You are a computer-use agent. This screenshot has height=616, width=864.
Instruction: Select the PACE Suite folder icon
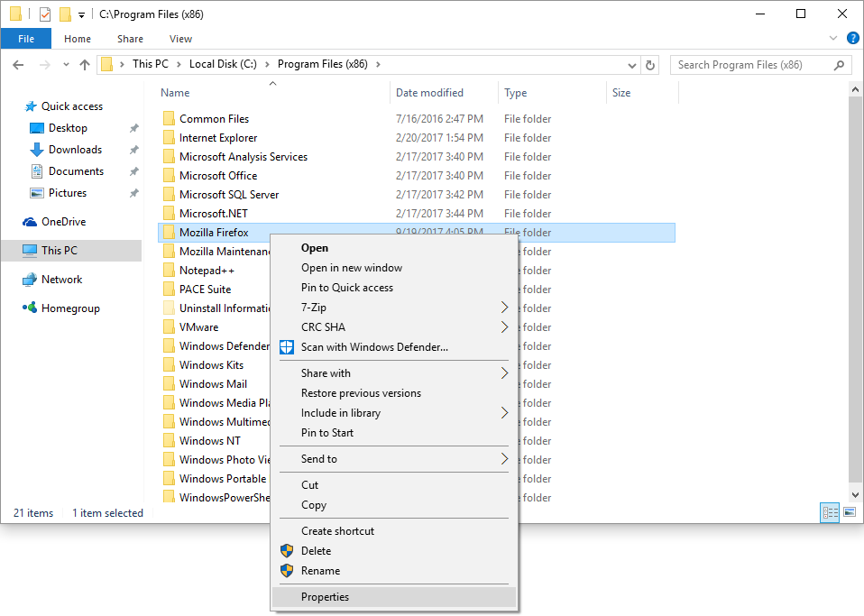coord(170,289)
